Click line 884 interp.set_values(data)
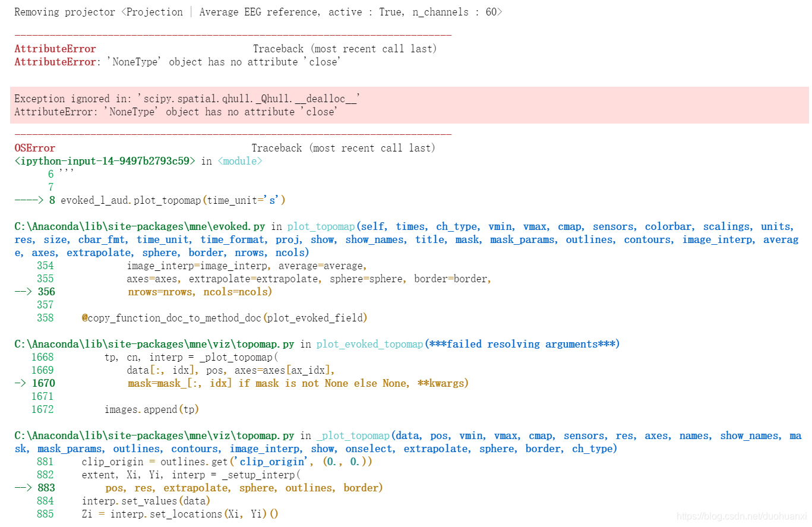The image size is (812, 527). point(146,501)
